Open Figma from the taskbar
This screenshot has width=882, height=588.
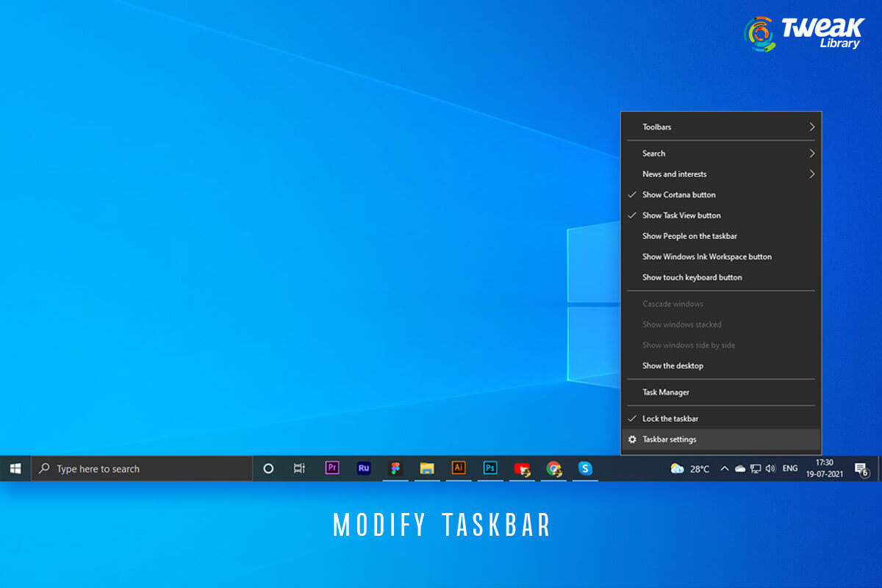(x=395, y=468)
